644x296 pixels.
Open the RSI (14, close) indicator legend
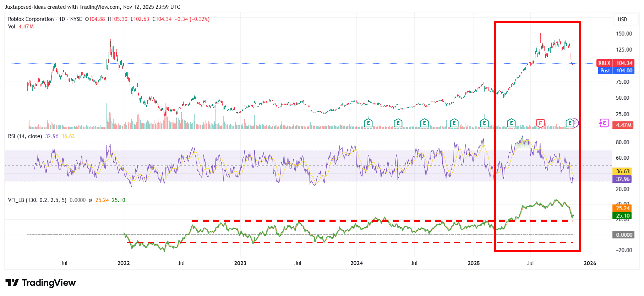coord(25,136)
